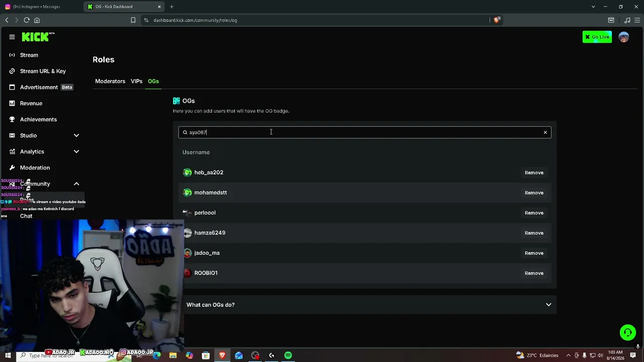The width and height of the screenshot is (644, 362).
Task: Open Microsoft Store from the taskbar
Action: point(206,355)
